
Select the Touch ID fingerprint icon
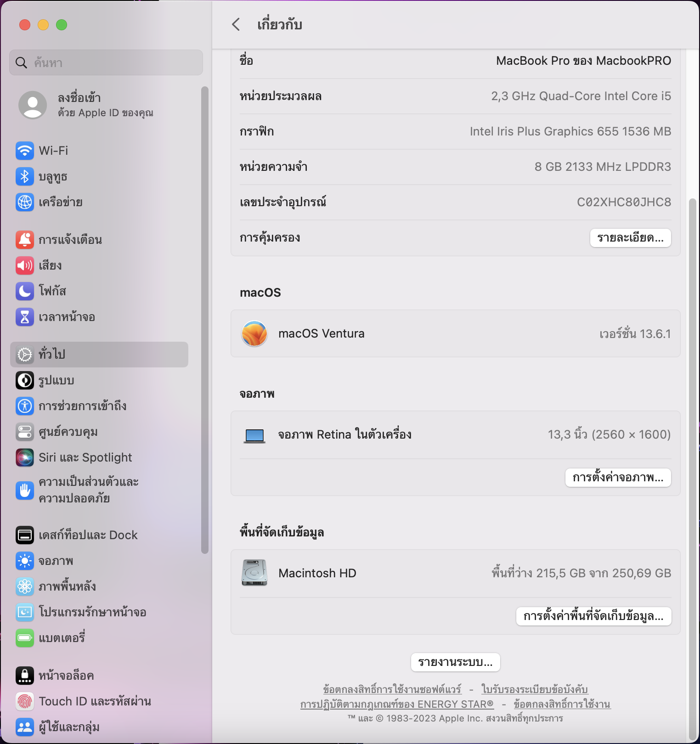tap(25, 701)
